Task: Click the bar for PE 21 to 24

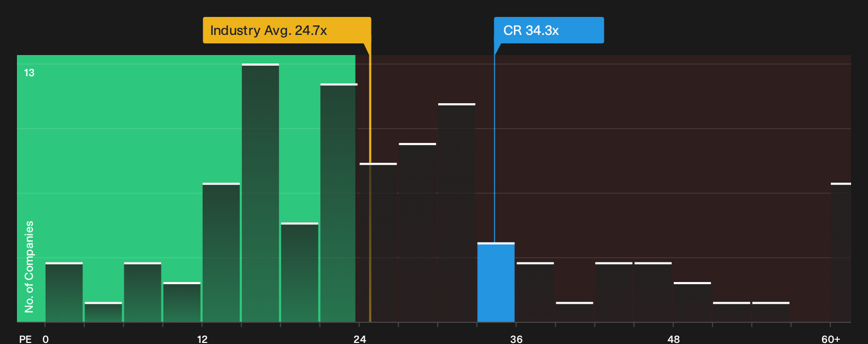Action: pyautogui.click(x=339, y=203)
